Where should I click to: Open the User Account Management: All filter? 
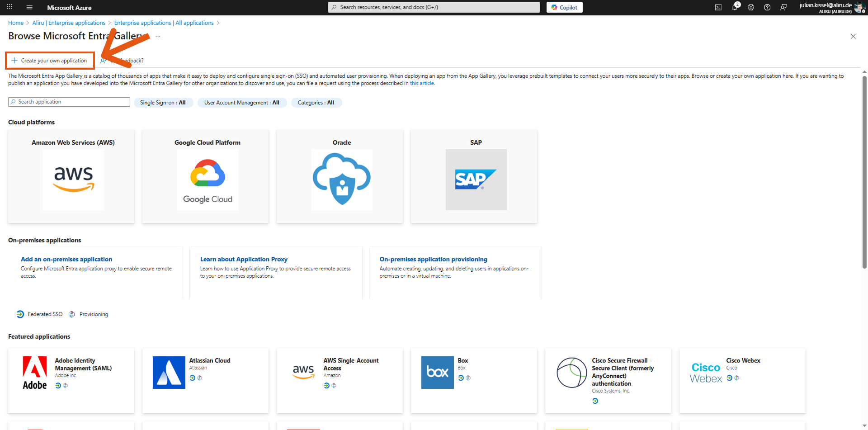(242, 102)
